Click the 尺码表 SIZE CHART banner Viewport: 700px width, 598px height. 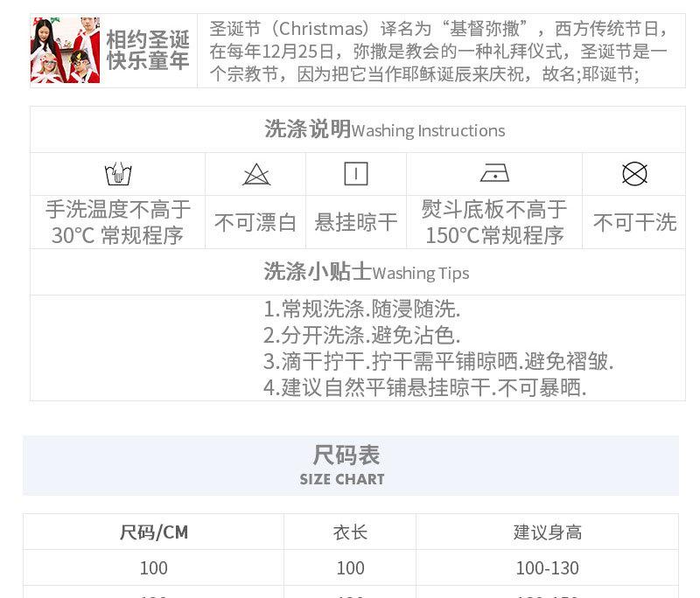pos(350,465)
